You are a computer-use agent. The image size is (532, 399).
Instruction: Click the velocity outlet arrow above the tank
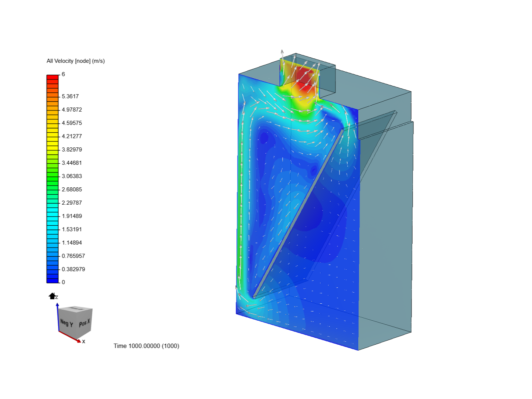282,52
